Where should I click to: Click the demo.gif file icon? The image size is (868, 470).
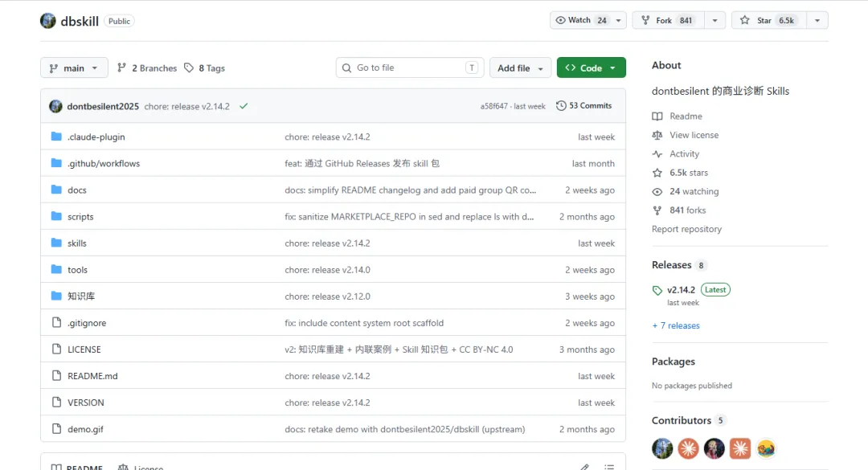coord(56,428)
